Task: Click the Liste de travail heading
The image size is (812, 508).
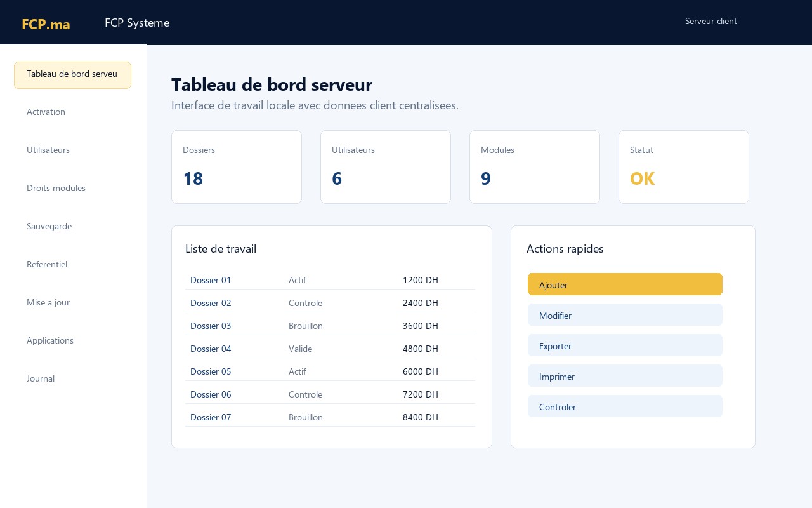Action: coord(221,249)
